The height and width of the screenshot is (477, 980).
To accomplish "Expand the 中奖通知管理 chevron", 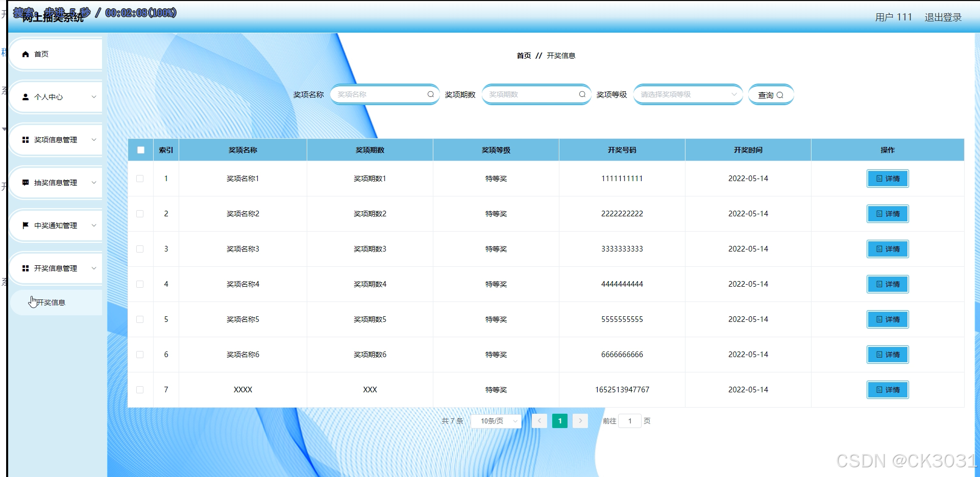I will click(x=94, y=225).
